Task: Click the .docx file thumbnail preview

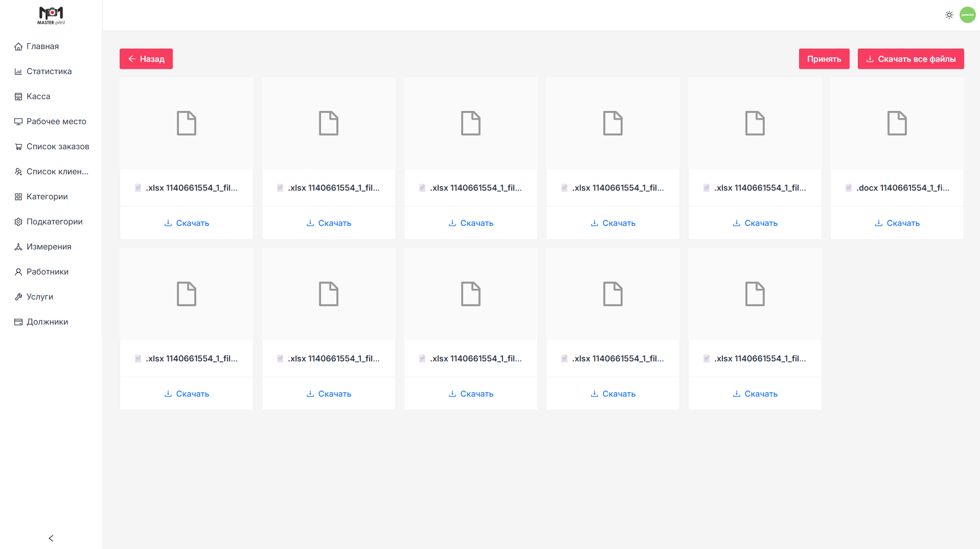Action: 897,123
